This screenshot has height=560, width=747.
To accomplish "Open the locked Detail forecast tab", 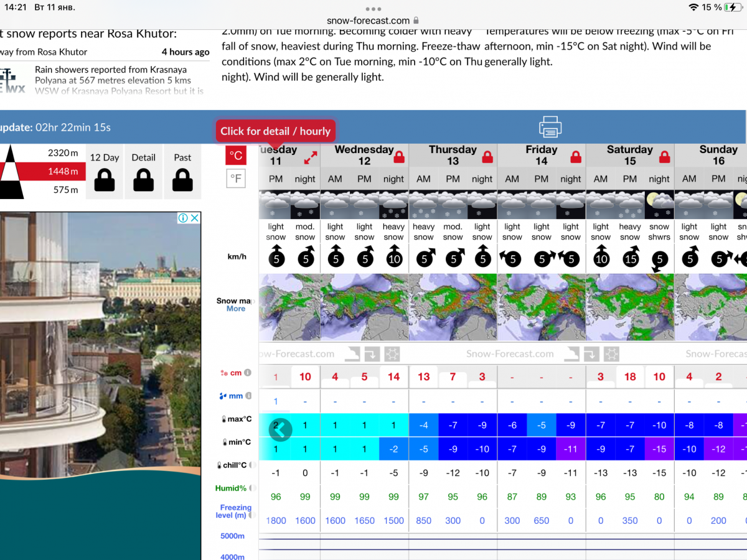I will point(143,172).
